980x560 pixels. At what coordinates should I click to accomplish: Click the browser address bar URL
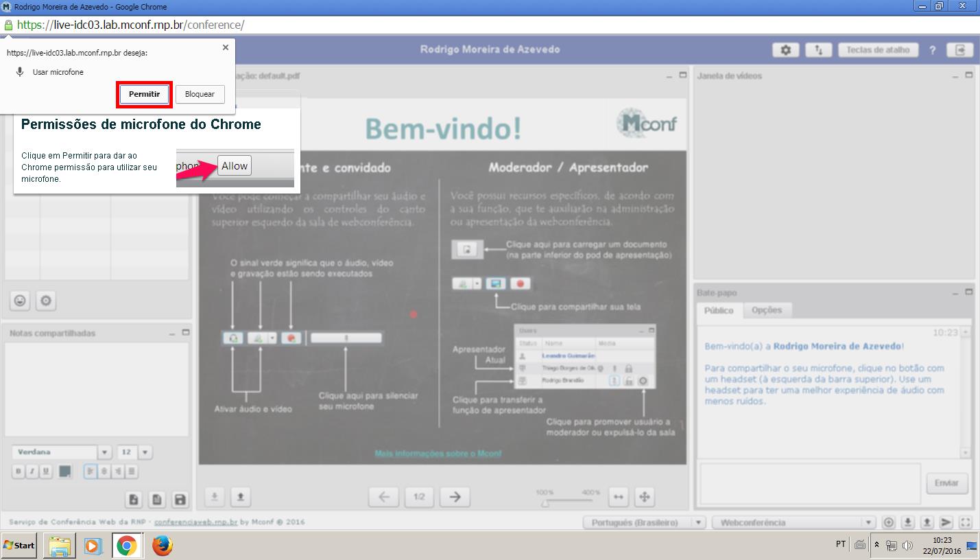click(130, 25)
